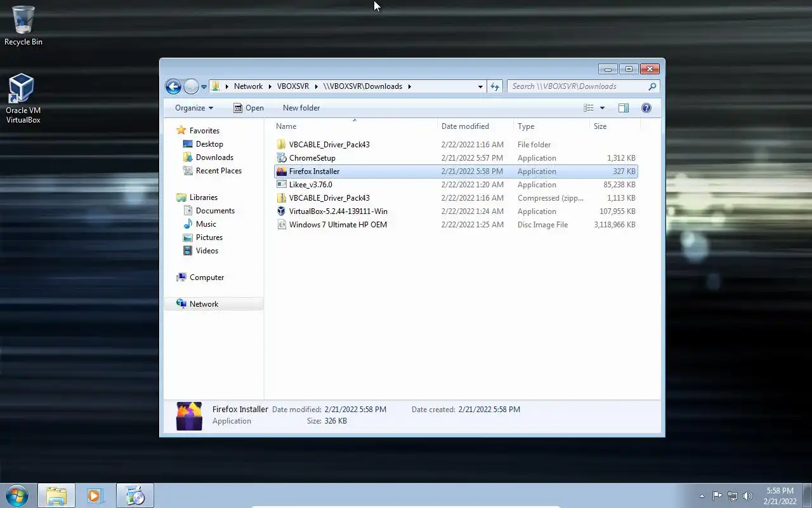Change your view icon button
This screenshot has height=508, width=812.
coord(589,108)
